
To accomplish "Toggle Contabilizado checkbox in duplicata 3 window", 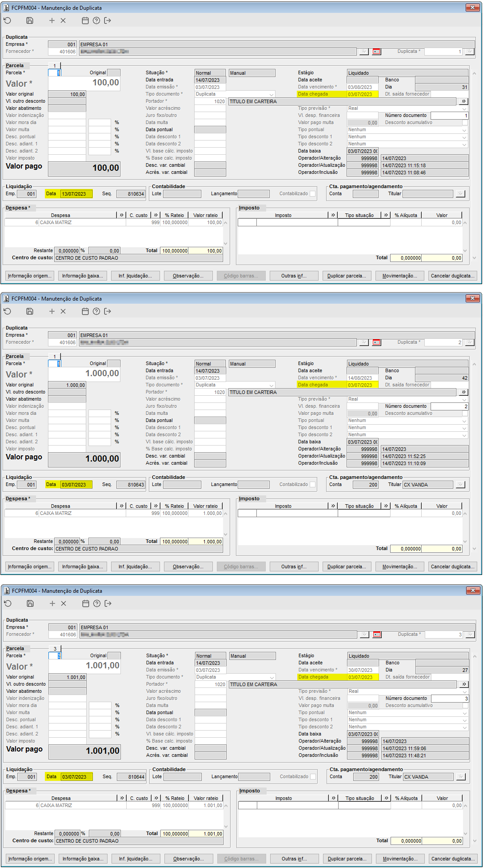I will (313, 777).
